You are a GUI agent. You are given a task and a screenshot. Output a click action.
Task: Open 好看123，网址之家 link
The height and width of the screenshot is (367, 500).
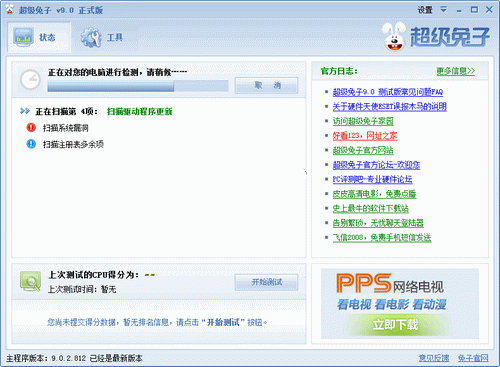point(365,136)
